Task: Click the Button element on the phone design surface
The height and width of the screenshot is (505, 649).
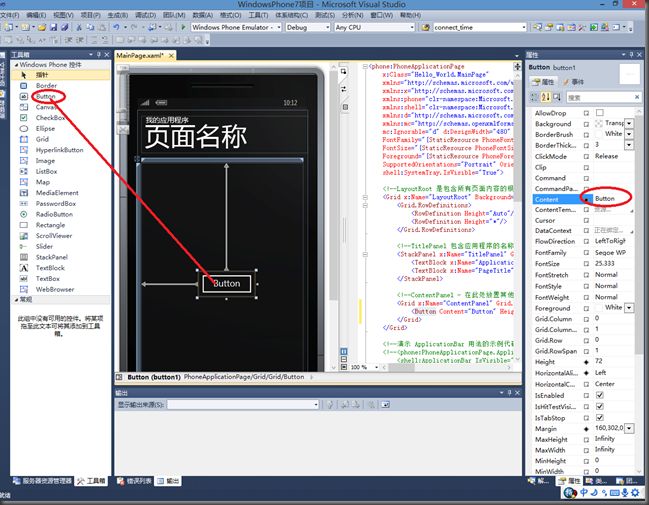Action: [227, 284]
